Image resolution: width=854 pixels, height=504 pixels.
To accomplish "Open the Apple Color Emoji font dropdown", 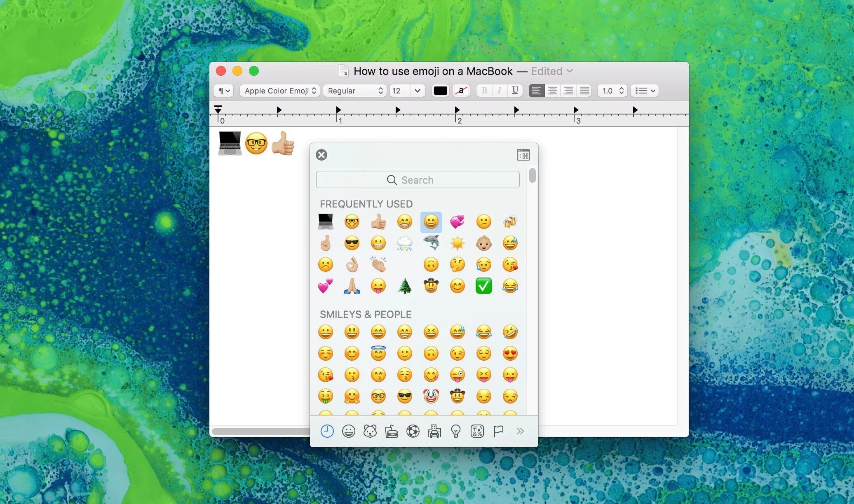I will coord(280,91).
